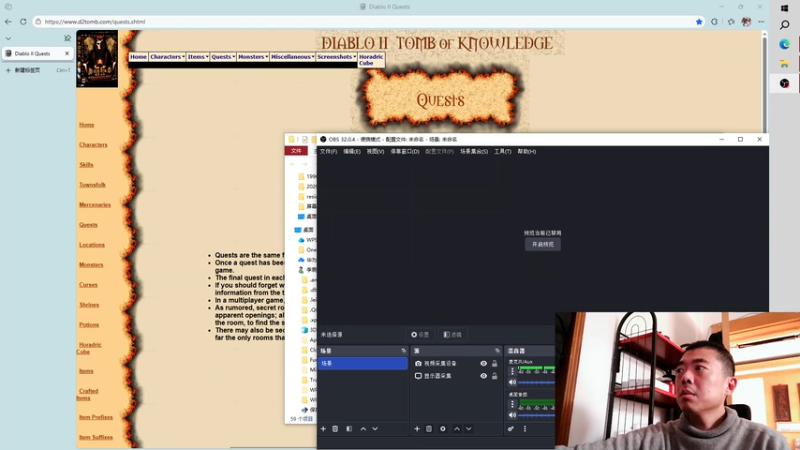
Task: Open the Townsfolk sidebar link
Action: pos(92,185)
